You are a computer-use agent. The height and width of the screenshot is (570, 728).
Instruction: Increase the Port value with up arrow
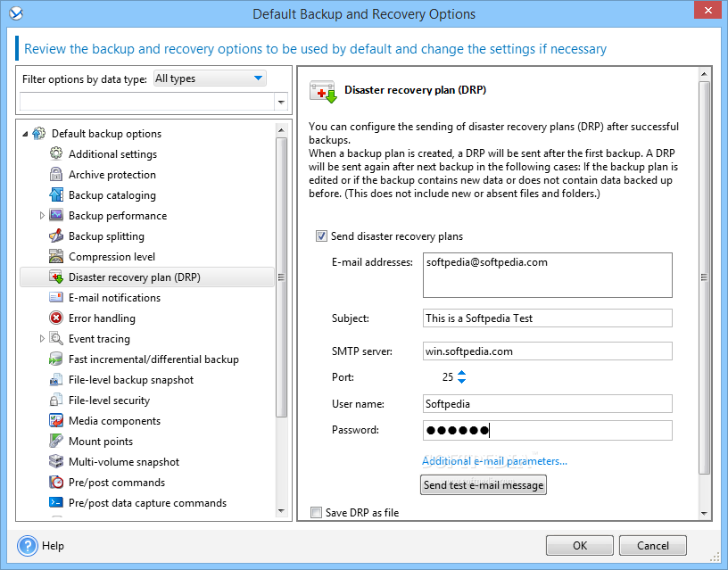[461, 373]
